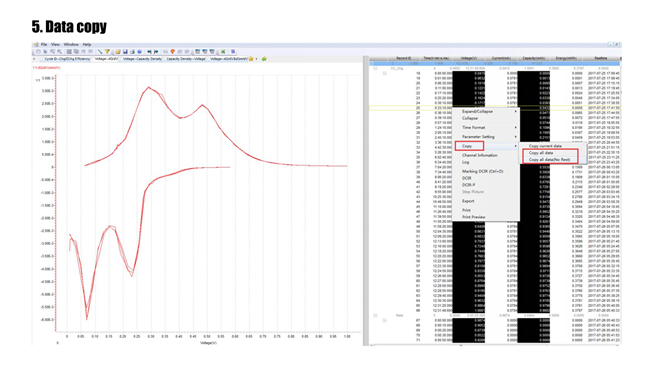Open the Time Format submenu arrow
Viewport: 650px width, 365px height.
point(516,127)
